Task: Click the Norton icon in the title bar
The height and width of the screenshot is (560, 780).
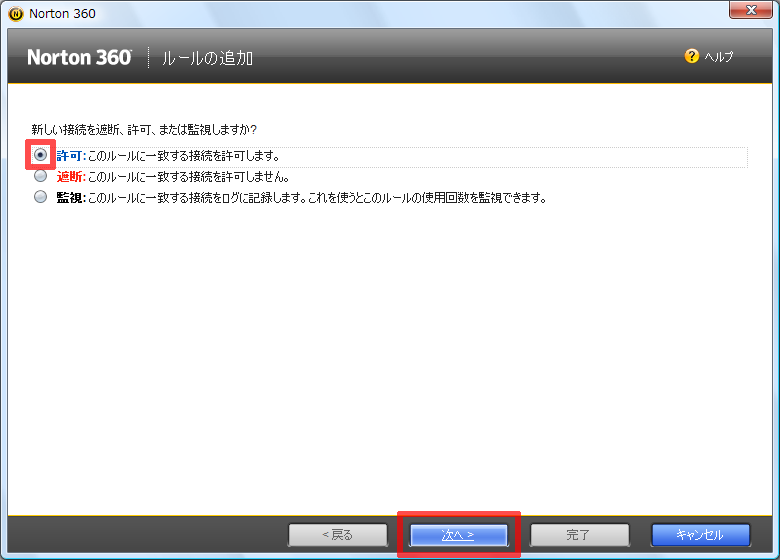Action: pos(15,13)
